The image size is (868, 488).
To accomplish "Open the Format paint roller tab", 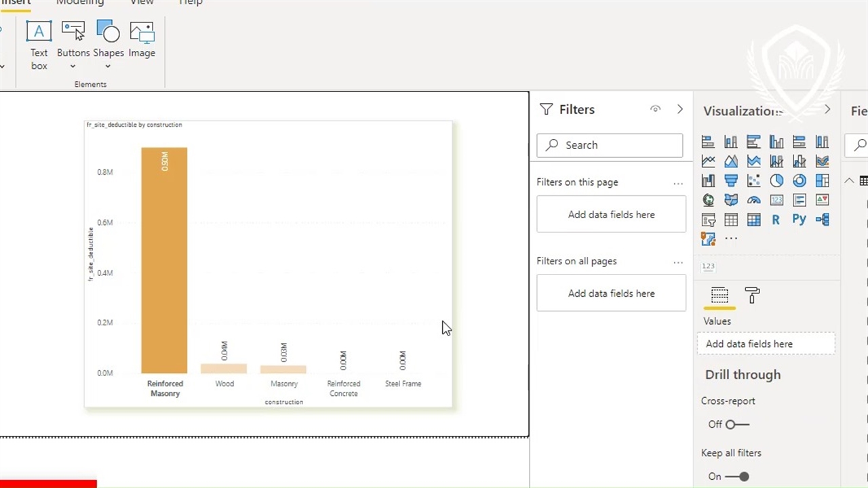I will 752,295.
